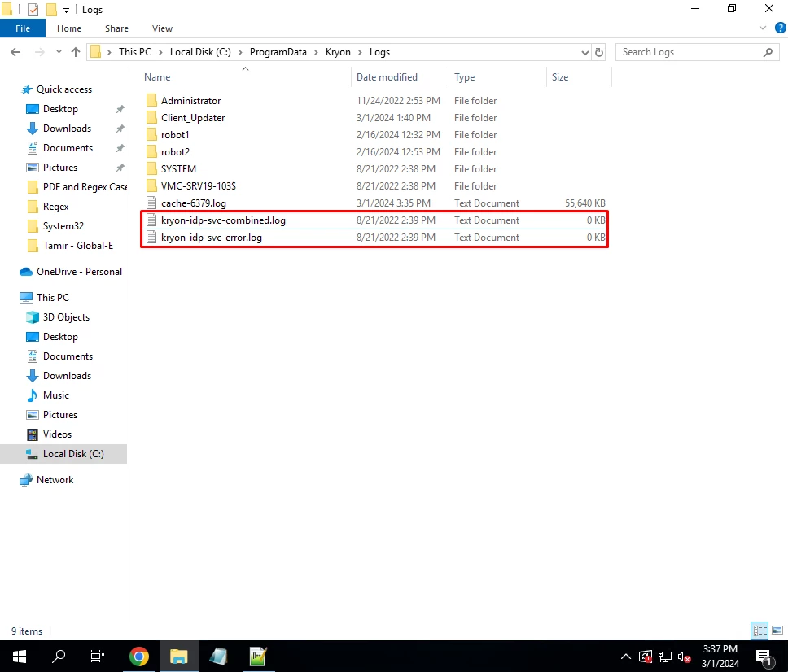
Task: Select the Administrator folder
Action: point(190,100)
